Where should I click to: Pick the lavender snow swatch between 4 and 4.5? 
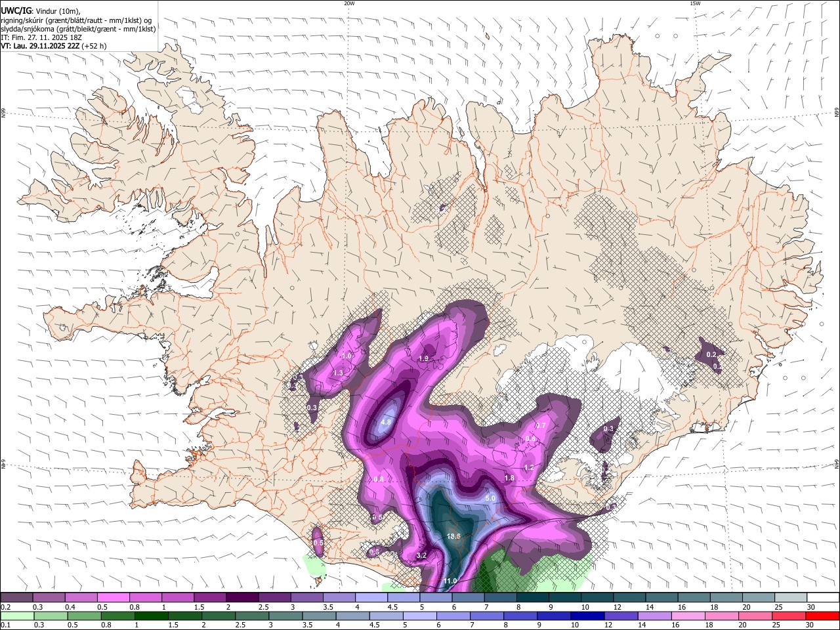point(371,597)
